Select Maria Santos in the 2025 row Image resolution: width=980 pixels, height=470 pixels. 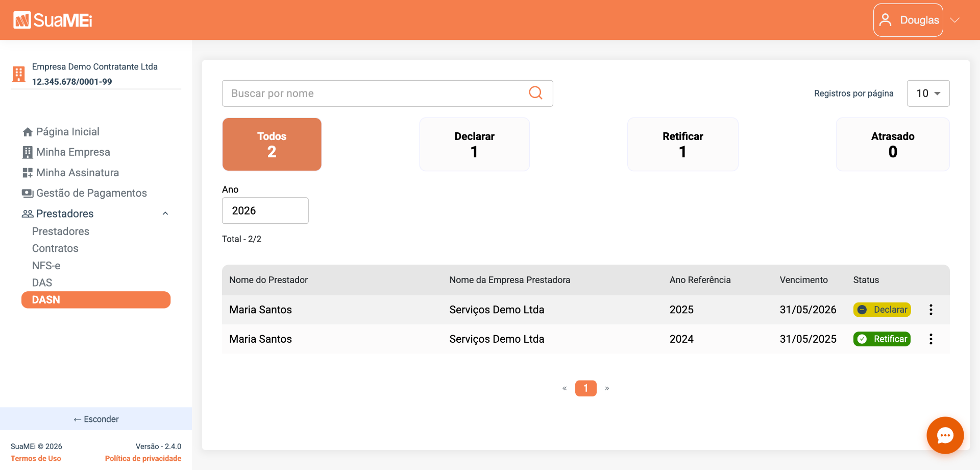(260, 310)
